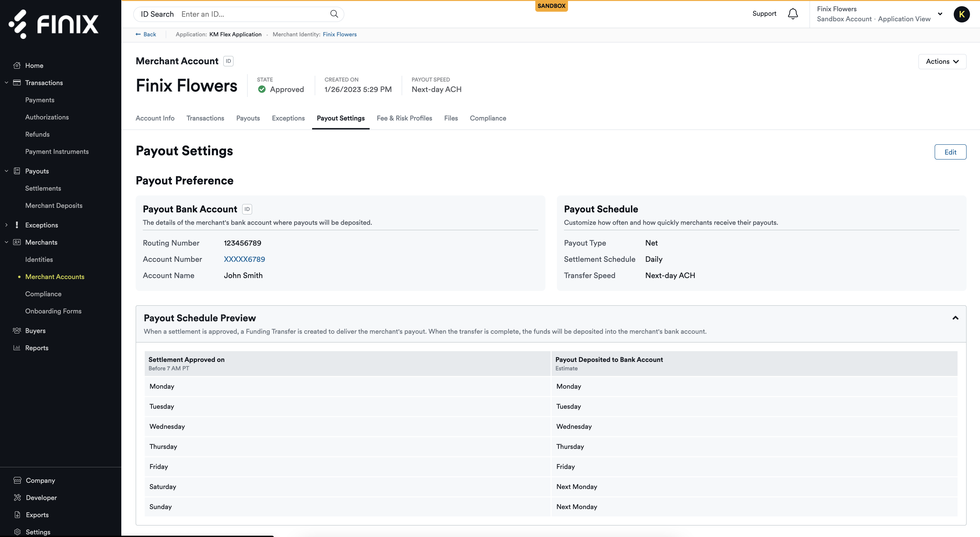Image resolution: width=980 pixels, height=537 pixels.
Task: Switch to the Exceptions tab
Action: (x=288, y=118)
